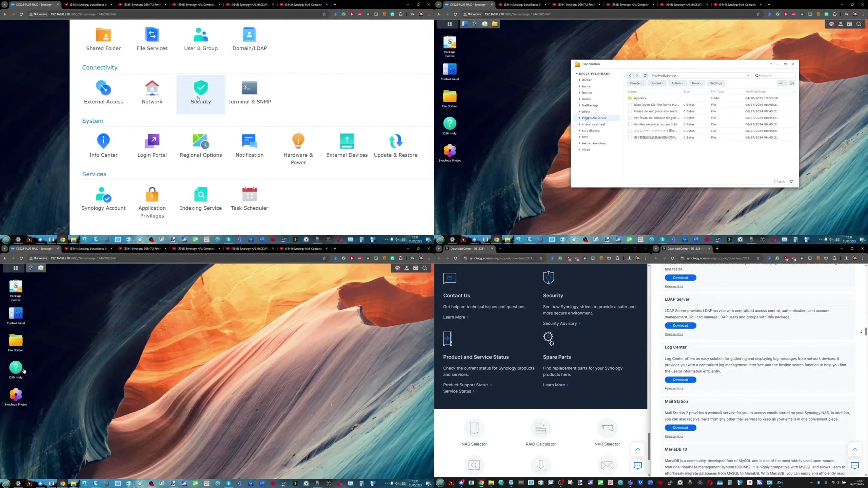
Task: Tick checkbox for 'Please do not place' file
Action: tap(630, 111)
